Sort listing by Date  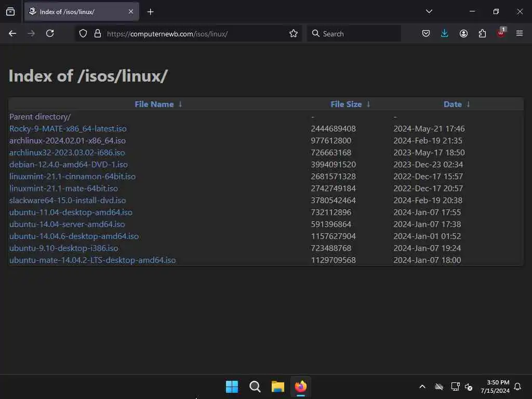(x=453, y=104)
